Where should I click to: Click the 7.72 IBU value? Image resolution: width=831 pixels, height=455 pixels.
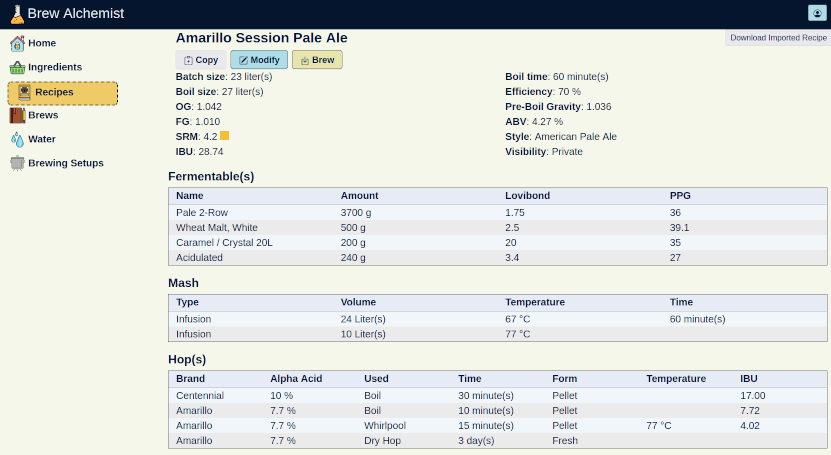click(x=750, y=411)
